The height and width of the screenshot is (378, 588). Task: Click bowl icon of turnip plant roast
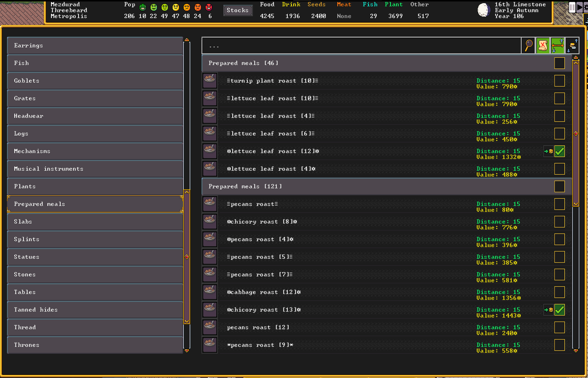tap(210, 81)
